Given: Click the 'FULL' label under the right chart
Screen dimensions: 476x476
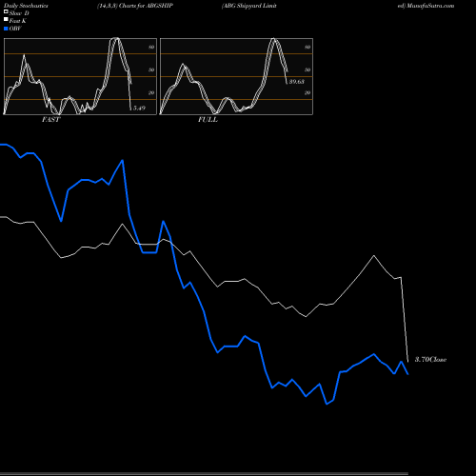Looking at the screenshot, I should pos(208,120).
